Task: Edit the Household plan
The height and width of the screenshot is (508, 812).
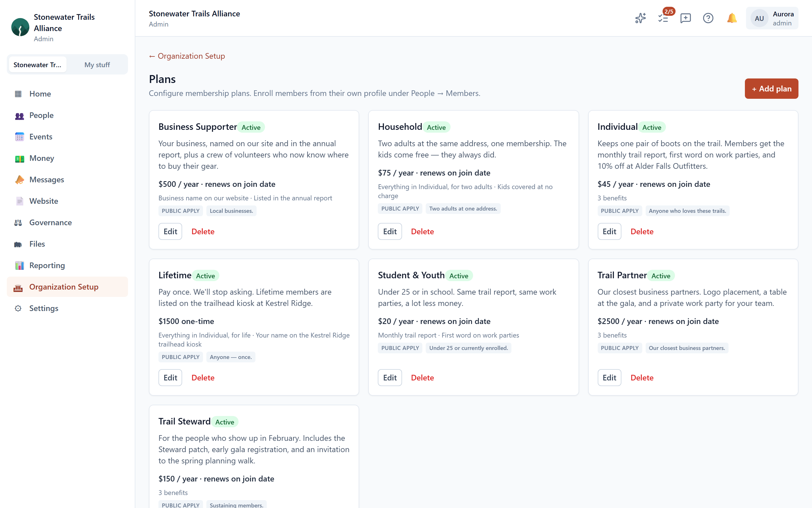Action: click(390, 231)
